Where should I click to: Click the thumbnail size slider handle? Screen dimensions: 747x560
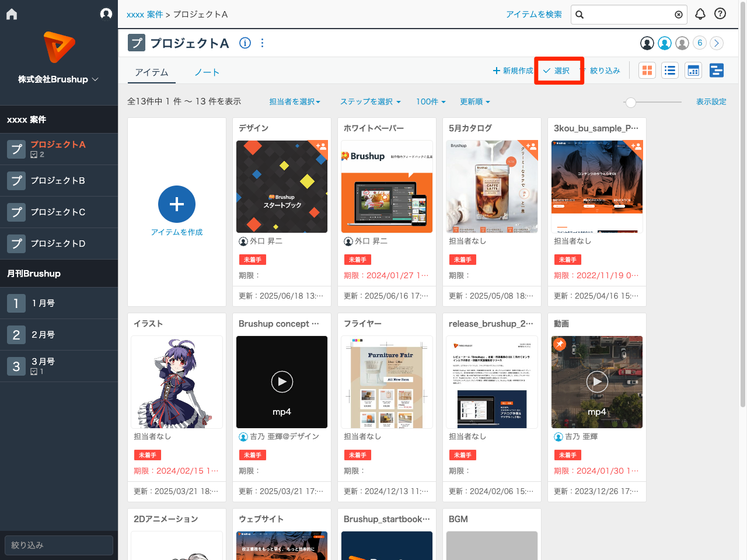click(x=630, y=102)
